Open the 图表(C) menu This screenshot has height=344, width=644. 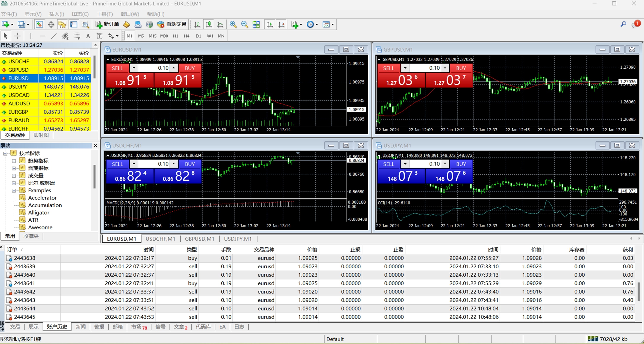click(x=80, y=14)
